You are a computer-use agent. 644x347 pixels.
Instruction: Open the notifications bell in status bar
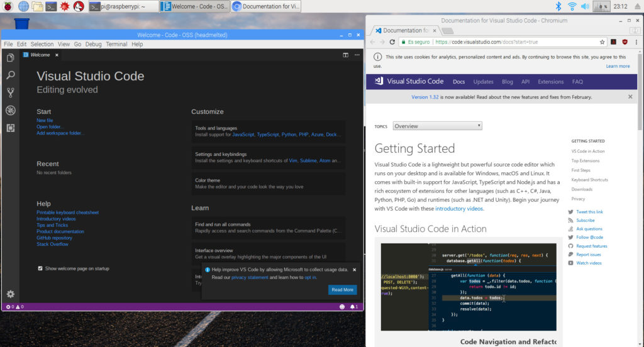point(353,307)
